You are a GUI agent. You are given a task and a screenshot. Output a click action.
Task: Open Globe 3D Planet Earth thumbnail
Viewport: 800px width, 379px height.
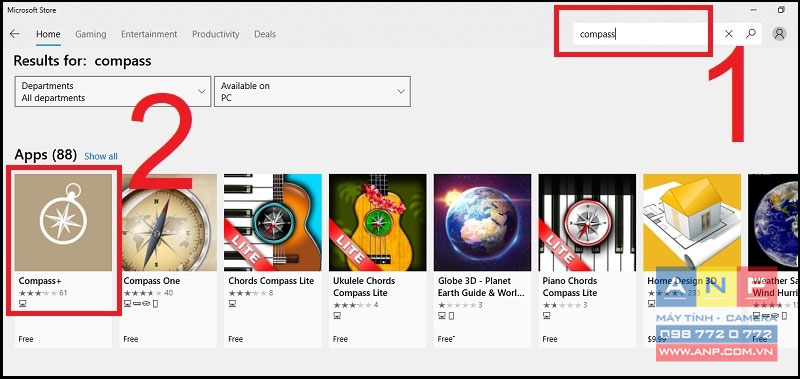(x=483, y=222)
